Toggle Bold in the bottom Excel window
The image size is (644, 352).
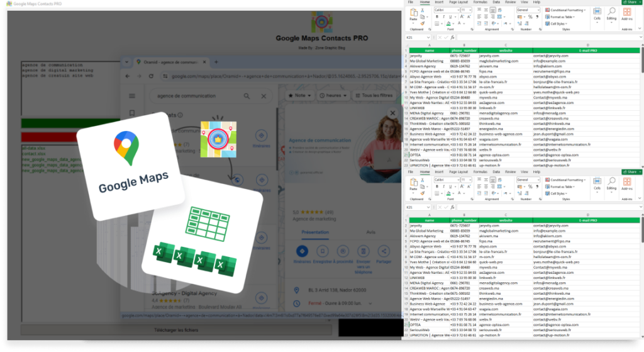(x=437, y=186)
